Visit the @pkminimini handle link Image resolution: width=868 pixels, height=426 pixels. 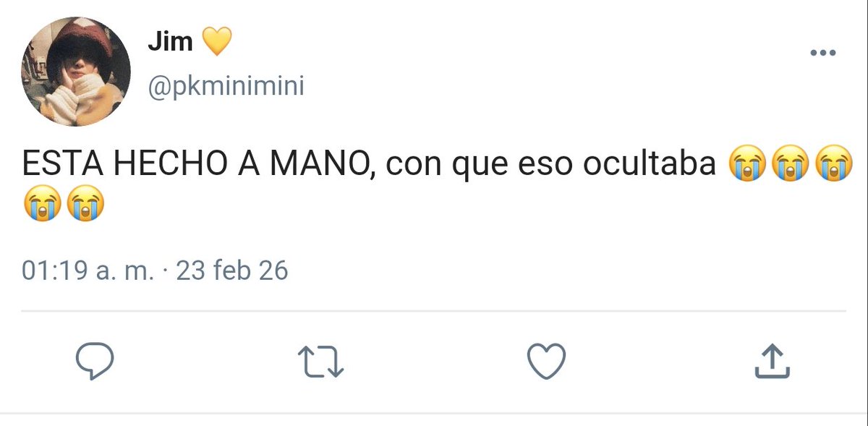[226, 87]
